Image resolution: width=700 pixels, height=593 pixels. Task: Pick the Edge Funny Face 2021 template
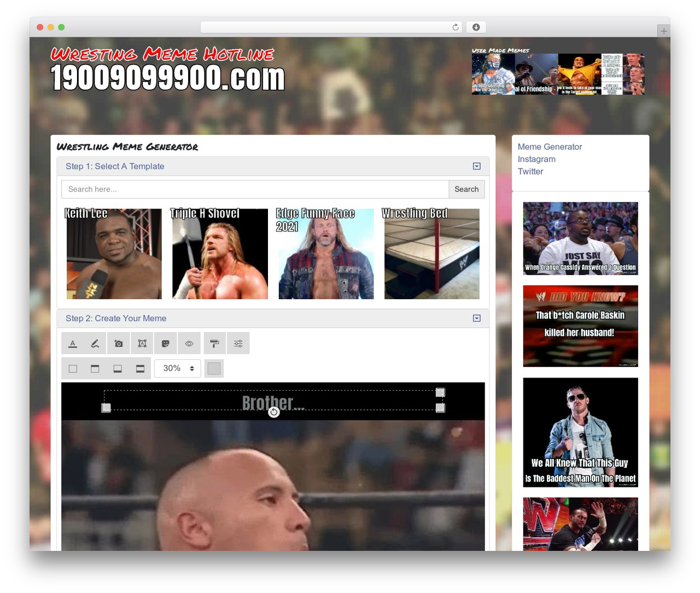[326, 253]
